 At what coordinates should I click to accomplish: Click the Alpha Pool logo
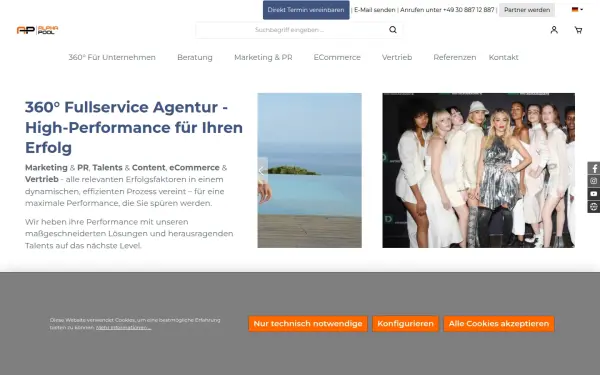(38, 30)
